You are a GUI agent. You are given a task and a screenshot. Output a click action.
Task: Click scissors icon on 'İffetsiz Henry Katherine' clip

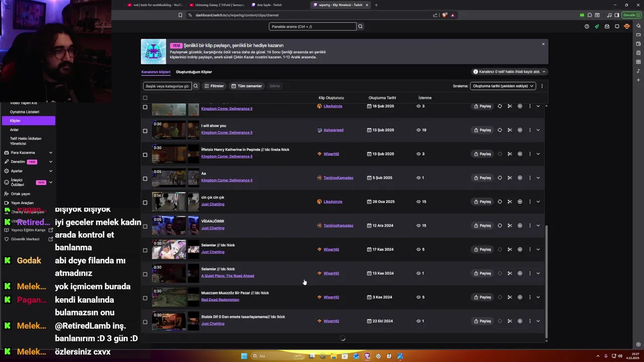510,154
